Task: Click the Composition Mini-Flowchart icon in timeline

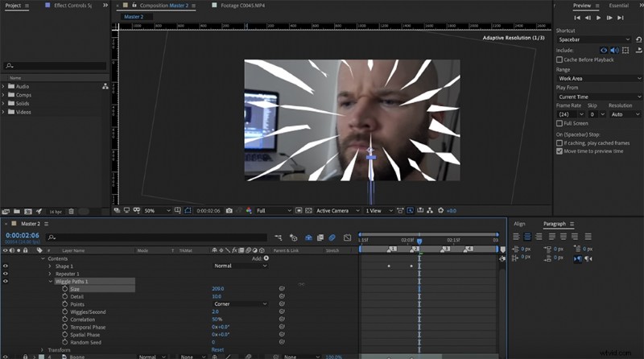Action: point(278,237)
